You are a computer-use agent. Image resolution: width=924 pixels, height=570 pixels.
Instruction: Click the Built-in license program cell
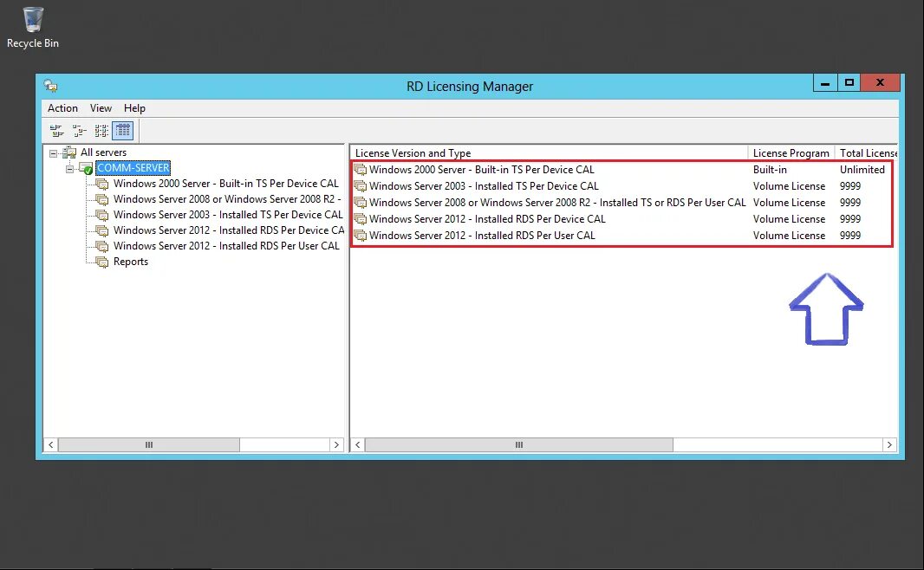point(770,170)
